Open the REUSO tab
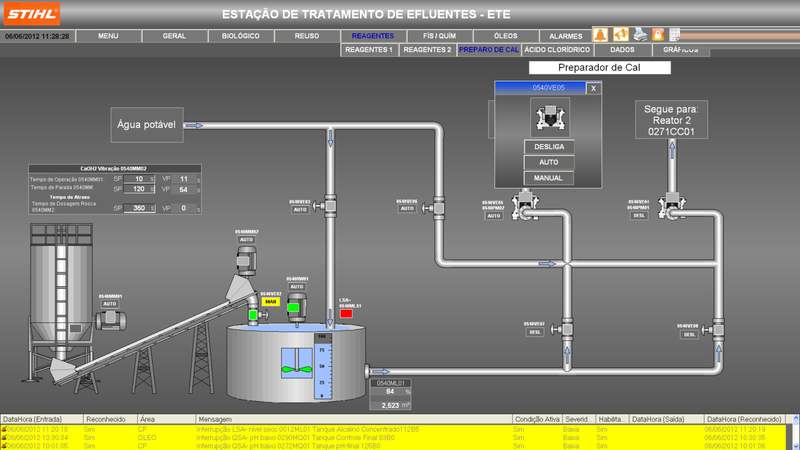Viewport: 800px width, 450px height. tap(307, 36)
